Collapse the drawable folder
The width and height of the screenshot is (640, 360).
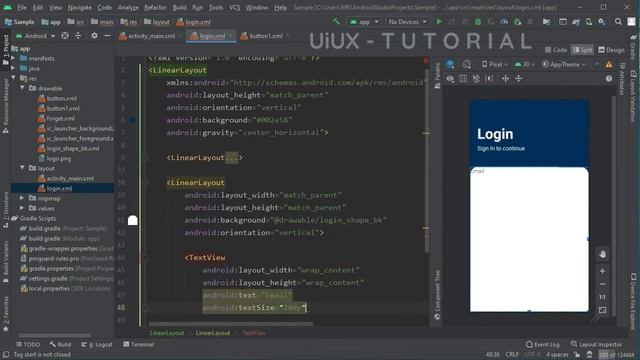22,88
